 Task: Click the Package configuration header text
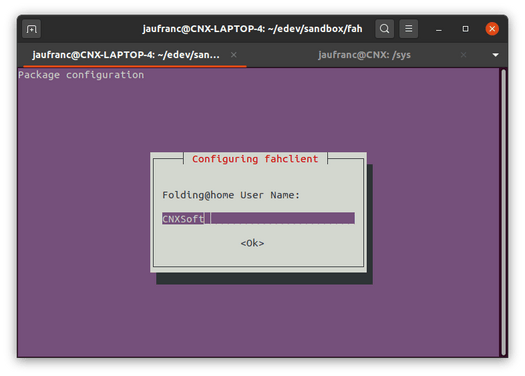point(81,75)
